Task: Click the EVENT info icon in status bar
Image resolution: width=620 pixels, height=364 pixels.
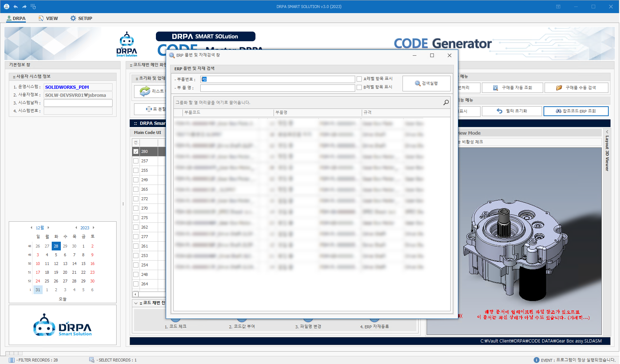Action: pos(537,360)
